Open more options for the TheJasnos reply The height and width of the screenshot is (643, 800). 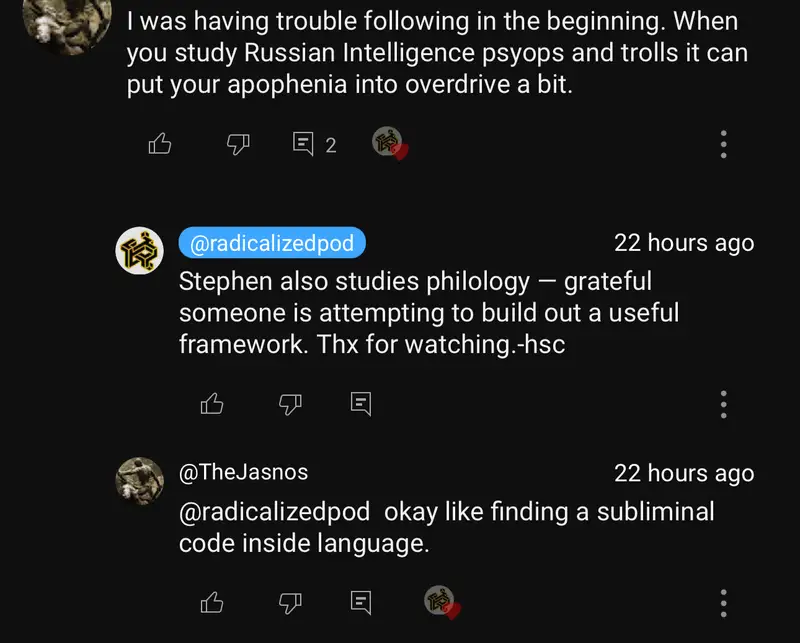point(724,603)
